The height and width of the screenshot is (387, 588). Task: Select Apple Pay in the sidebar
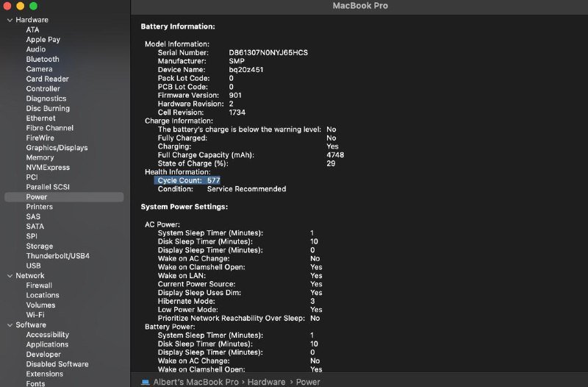tap(43, 40)
